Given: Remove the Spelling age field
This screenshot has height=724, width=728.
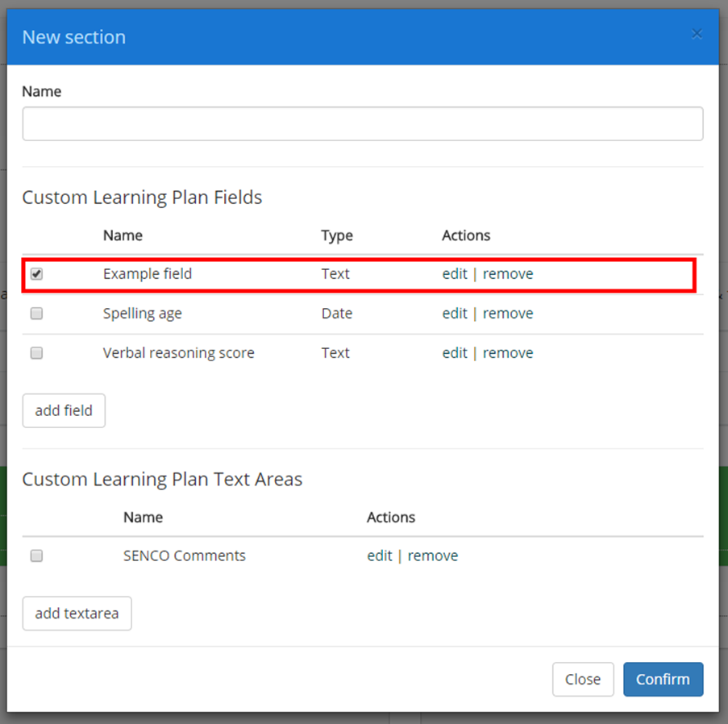Looking at the screenshot, I should (508, 313).
